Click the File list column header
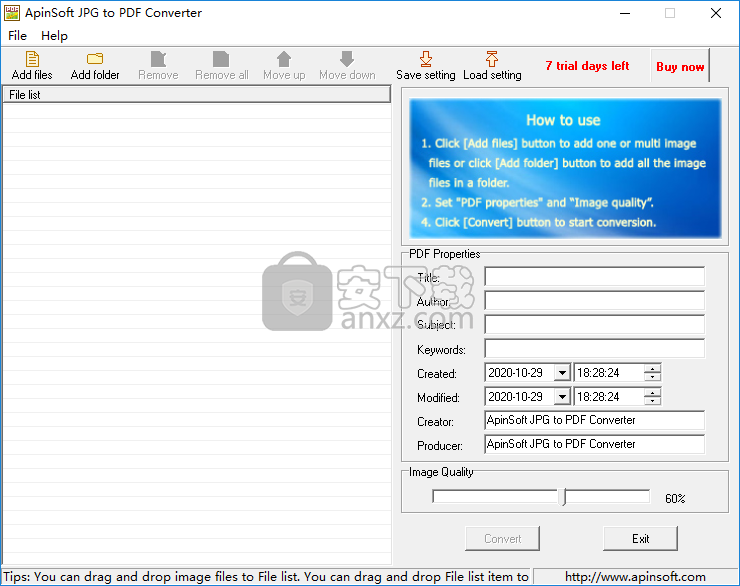Image resolution: width=740 pixels, height=586 pixels. coord(197,94)
